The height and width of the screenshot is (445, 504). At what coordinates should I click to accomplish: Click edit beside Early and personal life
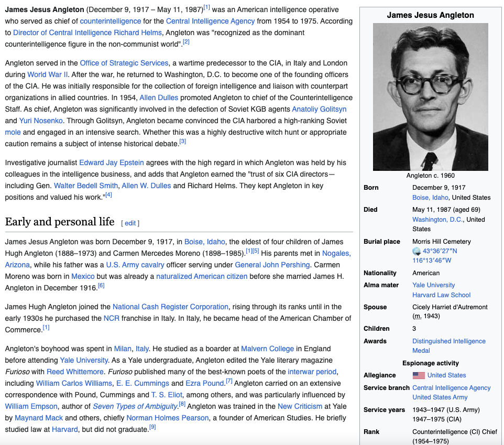pyautogui.click(x=130, y=223)
